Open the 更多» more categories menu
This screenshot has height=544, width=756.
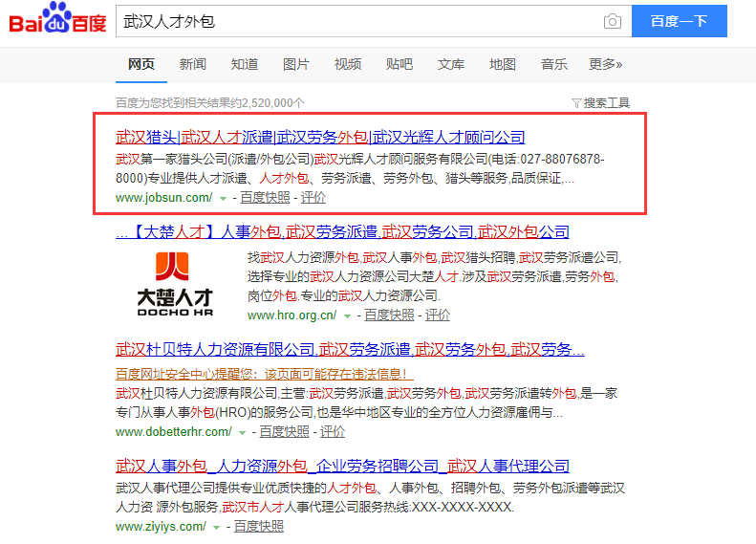[605, 64]
